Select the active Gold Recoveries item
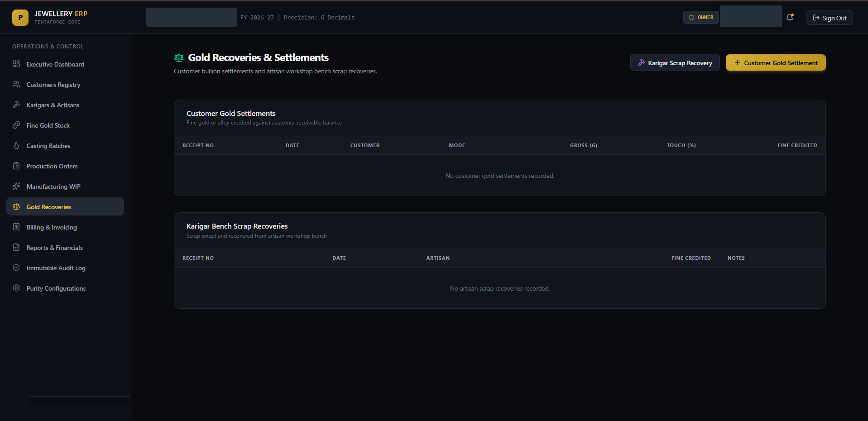868x421 pixels. point(65,207)
